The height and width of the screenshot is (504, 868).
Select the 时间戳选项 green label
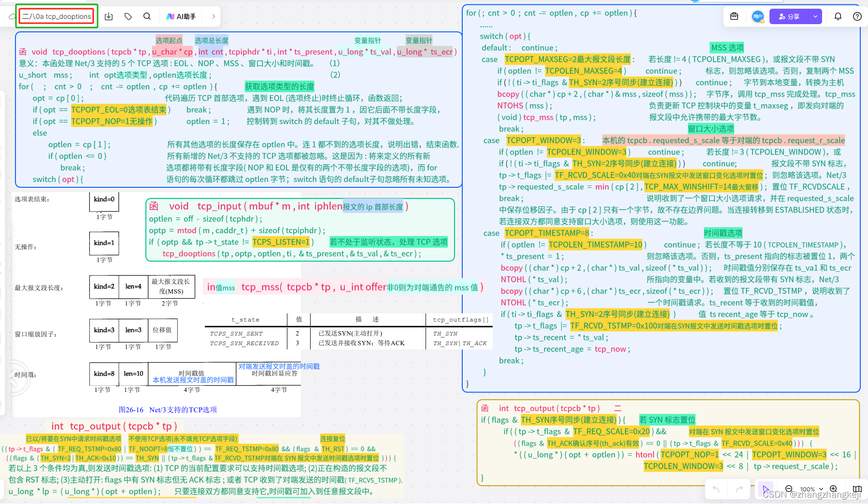(x=723, y=233)
